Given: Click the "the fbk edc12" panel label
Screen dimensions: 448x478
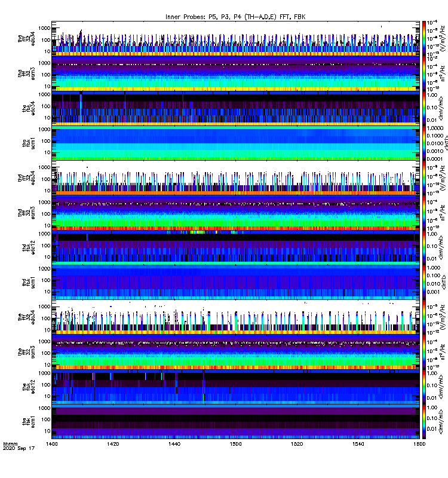Looking at the screenshot, I should tap(28, 387).
